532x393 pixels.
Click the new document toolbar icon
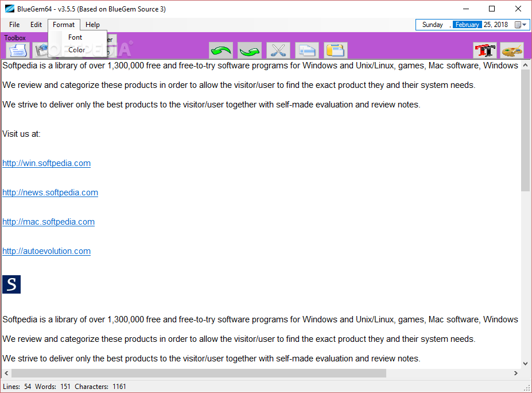point(18,51)
